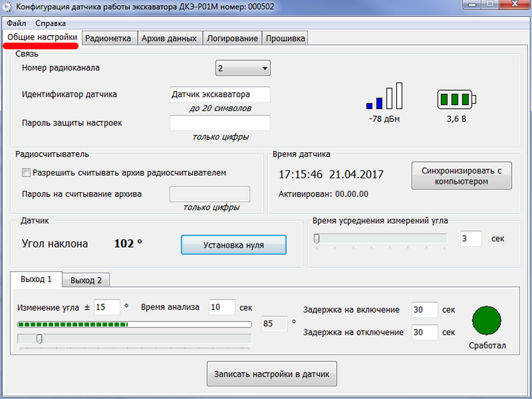This screenshot has width=532, height=399.
Task: Click the app gear icon in title bar
Action: coord(7,7)
